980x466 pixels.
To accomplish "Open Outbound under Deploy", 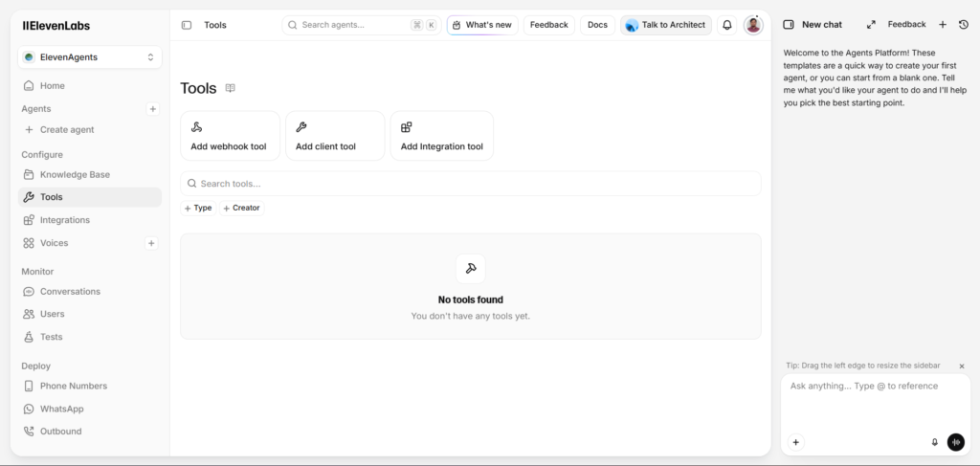I will coord(89,431).
